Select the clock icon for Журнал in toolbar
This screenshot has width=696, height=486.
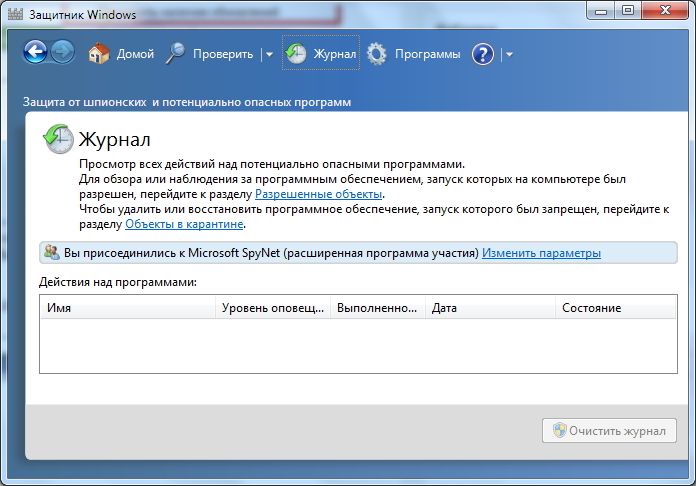(296, 54)
